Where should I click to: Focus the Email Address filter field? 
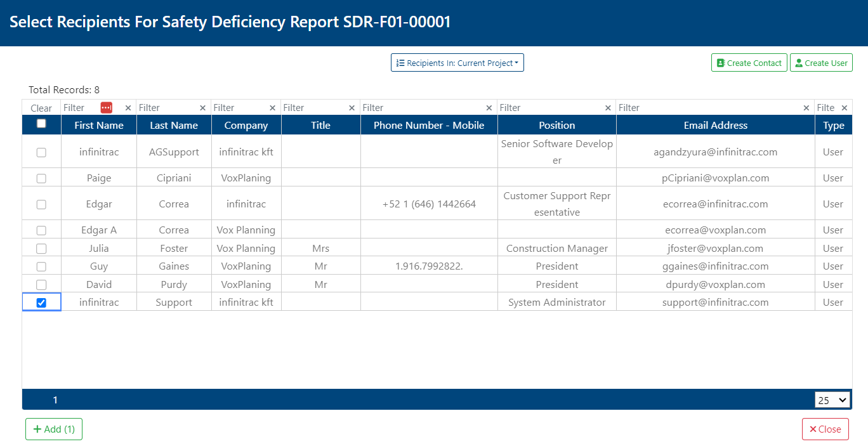pyautogui.click(x=709, y=108)
